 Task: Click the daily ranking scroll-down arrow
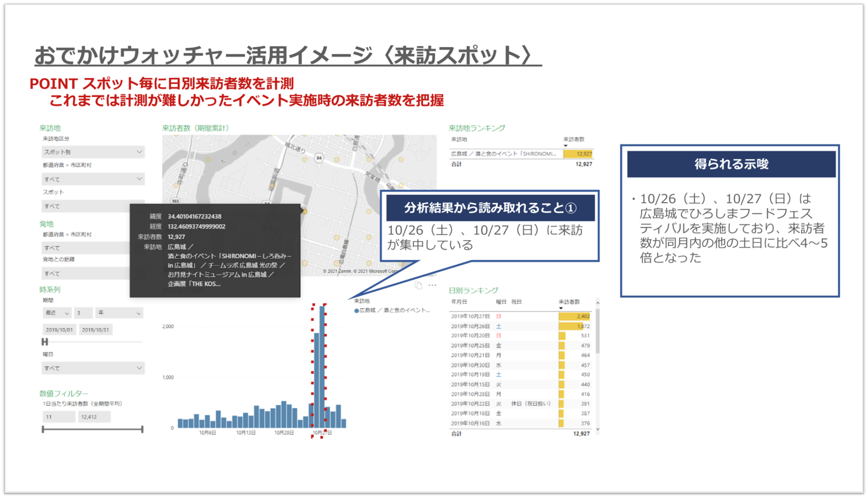pyautogui.click(x=598, y=429)
